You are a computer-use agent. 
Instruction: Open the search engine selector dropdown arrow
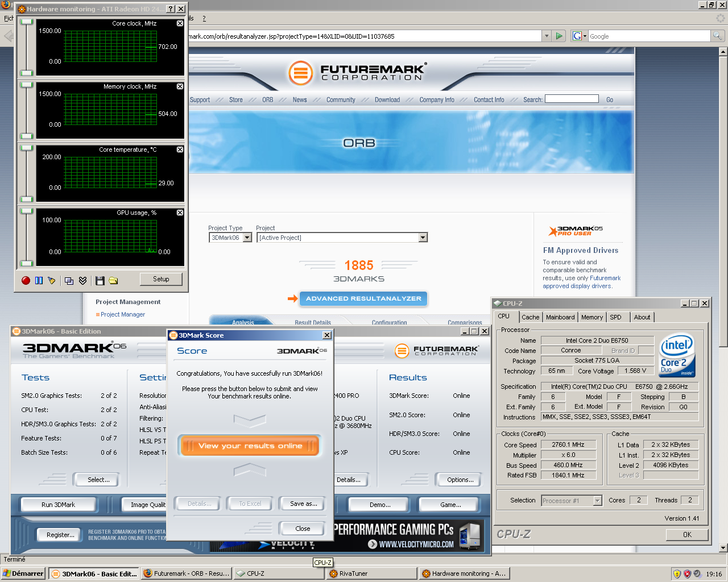tap(585, 36)
